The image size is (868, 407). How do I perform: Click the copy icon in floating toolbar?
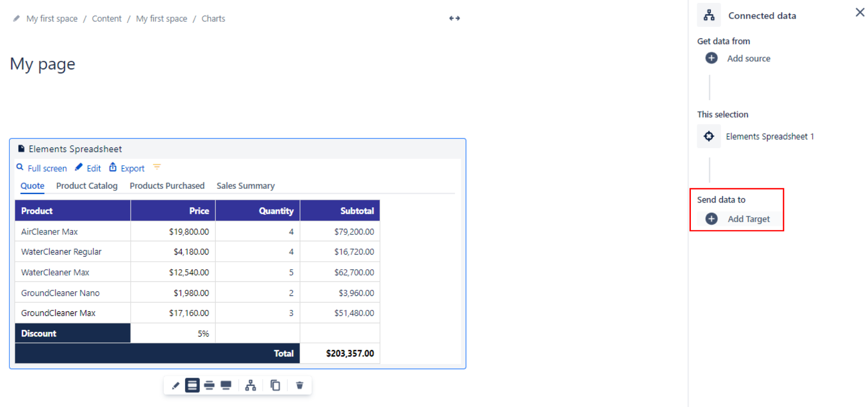coord(275,385)
